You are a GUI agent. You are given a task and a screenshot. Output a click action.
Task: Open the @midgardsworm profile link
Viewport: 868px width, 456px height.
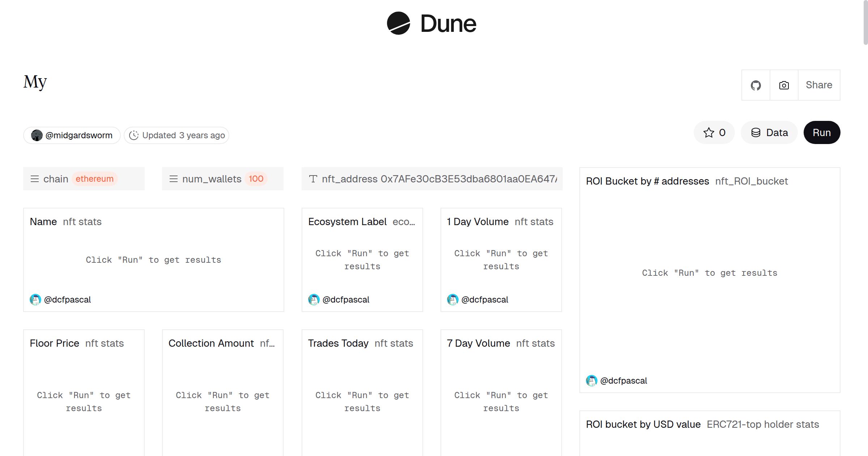point(79,135)
